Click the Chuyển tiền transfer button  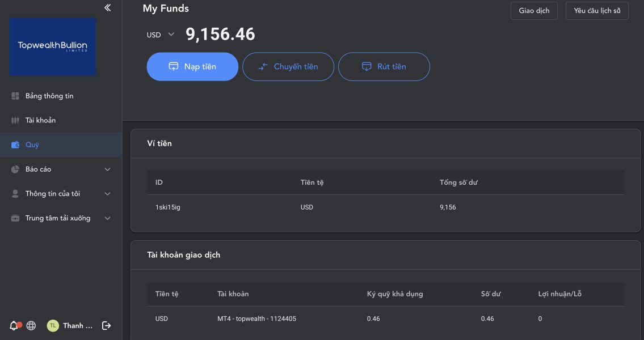coord(288,67)
